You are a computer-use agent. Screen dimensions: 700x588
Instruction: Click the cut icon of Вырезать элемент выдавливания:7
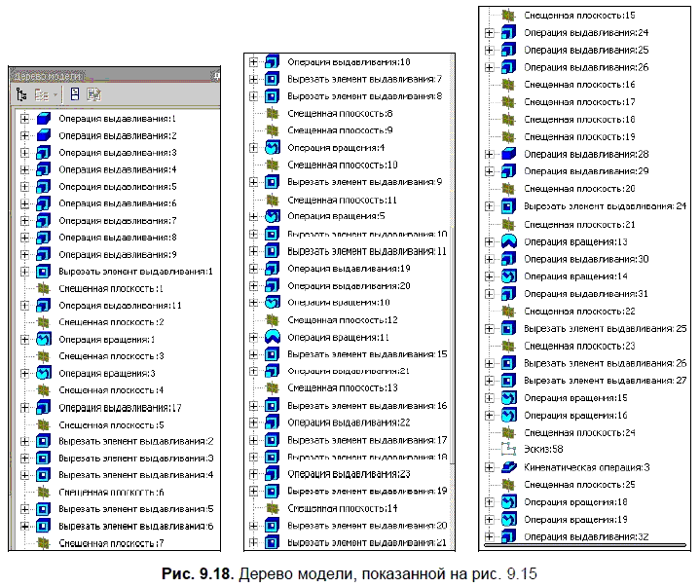[x=272, y=79]
